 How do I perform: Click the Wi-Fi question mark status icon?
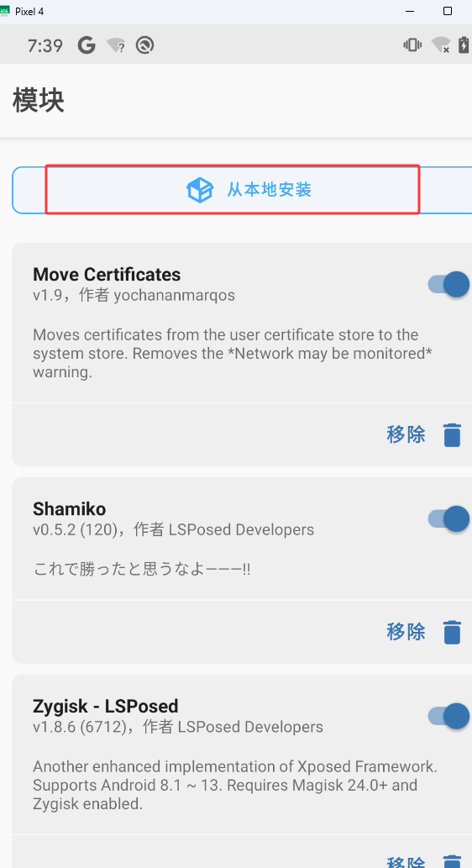(x=116, y=45)
